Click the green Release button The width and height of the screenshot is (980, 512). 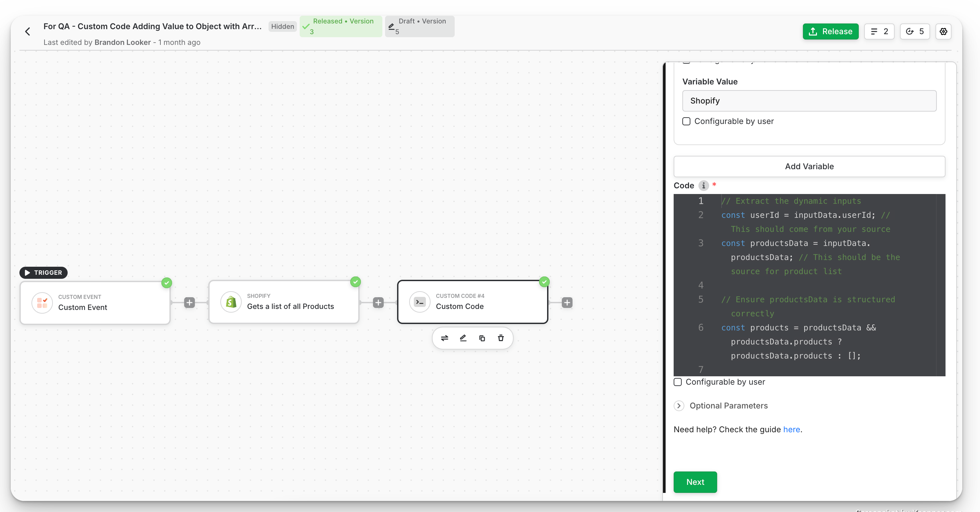click(830, 31)
